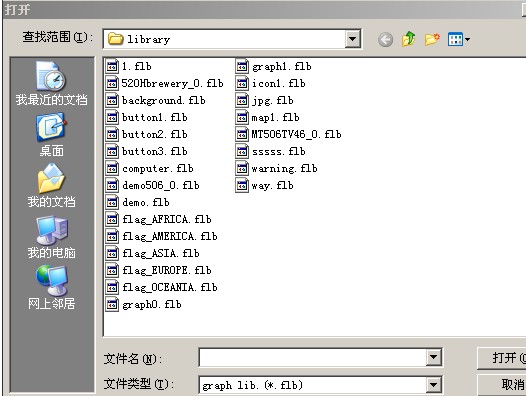
Task: Open Network Places (网上邻居) shortcut
Action: coord(51,288)
